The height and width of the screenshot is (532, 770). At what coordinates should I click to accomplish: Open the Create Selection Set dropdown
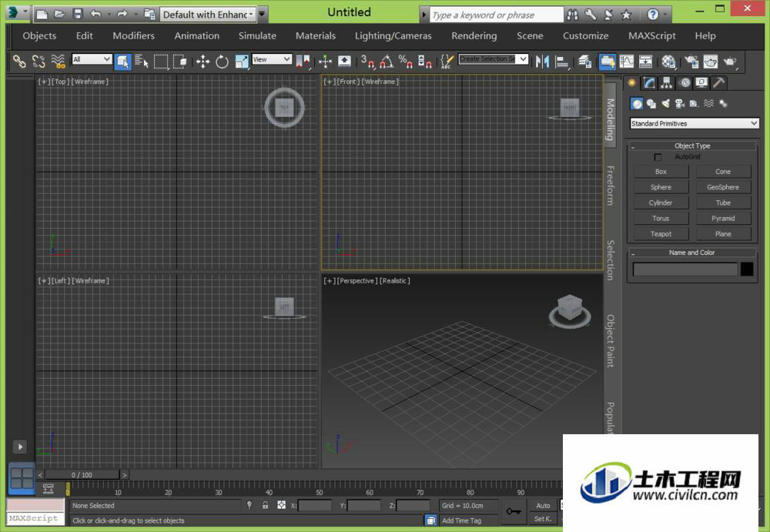coord(493,59)
